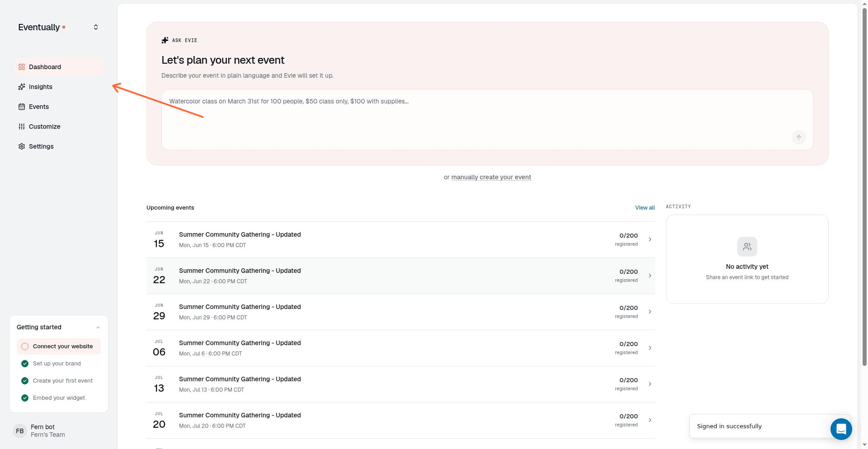Open the Jun 29 Summer Community Gathering event
Screen dimensions: 868x449
coord(401,312)
